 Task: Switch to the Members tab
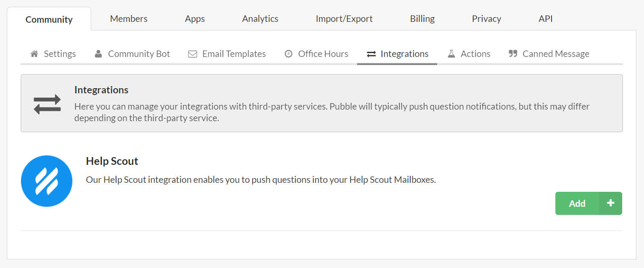point(128,18)
